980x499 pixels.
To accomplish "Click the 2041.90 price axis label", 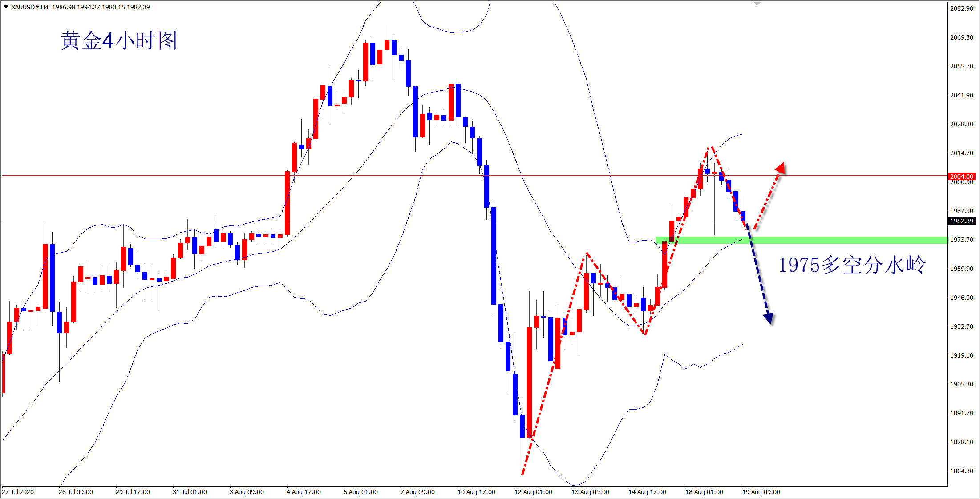I will [x=962, y=95].
